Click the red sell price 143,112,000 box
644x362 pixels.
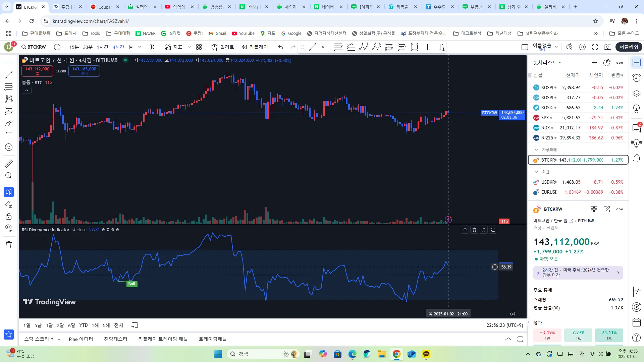[x=37, y=71]
